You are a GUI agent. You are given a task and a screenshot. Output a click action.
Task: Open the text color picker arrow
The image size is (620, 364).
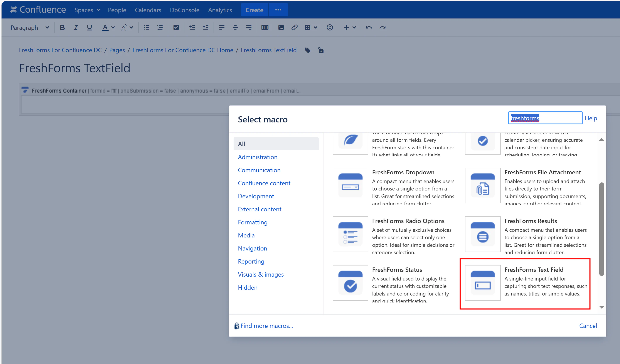coord(113,28)
